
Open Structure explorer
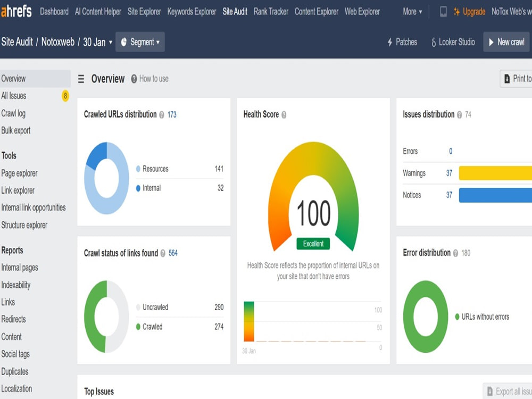24,225
